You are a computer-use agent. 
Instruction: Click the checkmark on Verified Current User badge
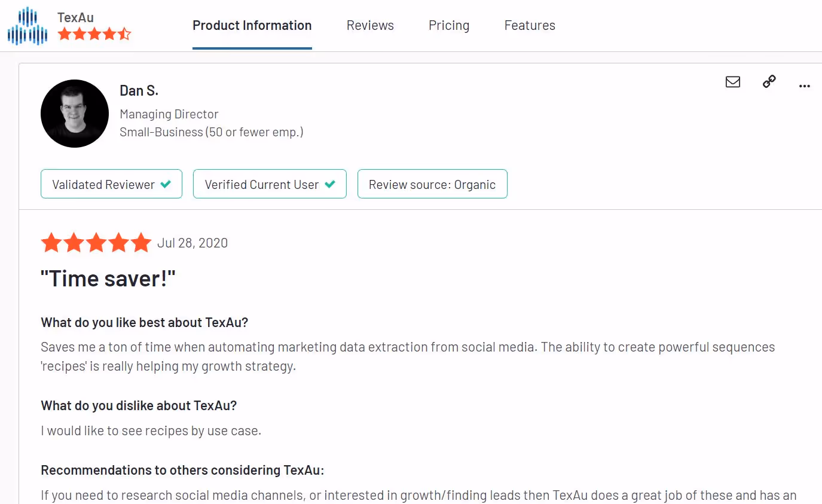point(330,184)
